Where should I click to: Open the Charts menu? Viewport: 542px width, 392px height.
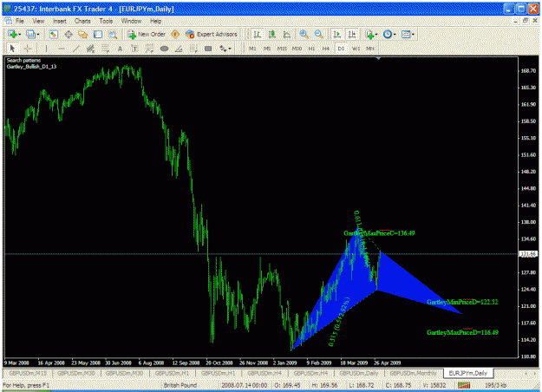82,21
